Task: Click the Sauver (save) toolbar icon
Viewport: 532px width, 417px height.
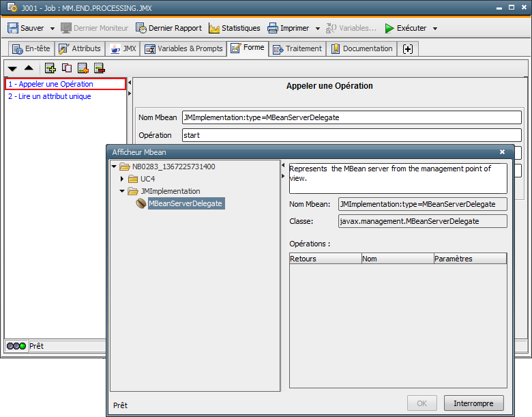Action: (x=13, y=28)
